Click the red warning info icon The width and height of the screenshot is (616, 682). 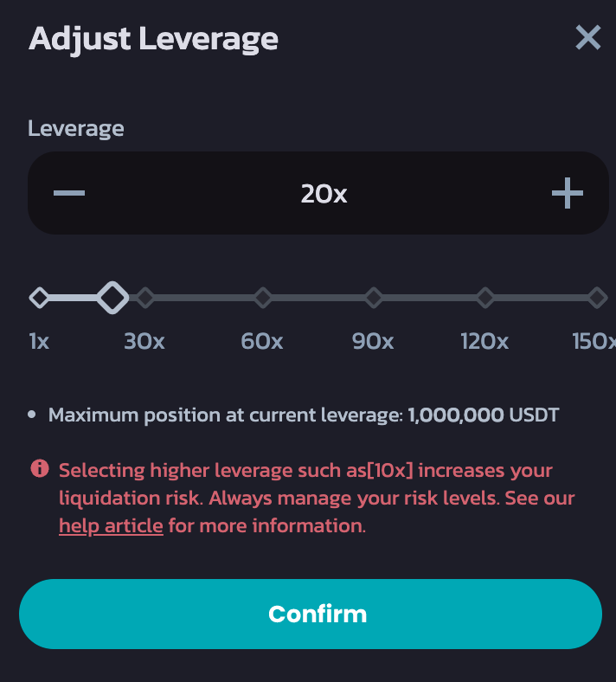coord(40,469)
